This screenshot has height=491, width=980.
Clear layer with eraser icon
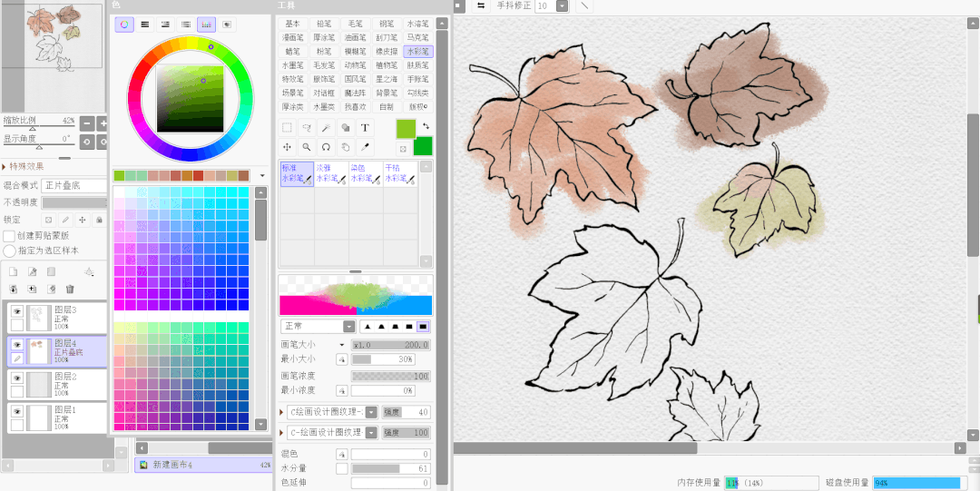coord(51,289)
